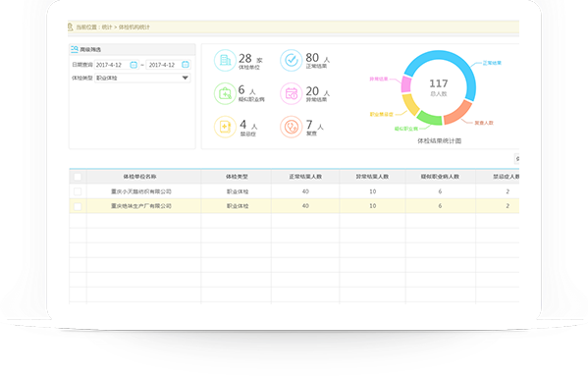588x376 pixels.
Task: Click the 高级筛选 filter search icon
Action: [x=75, y=49]
